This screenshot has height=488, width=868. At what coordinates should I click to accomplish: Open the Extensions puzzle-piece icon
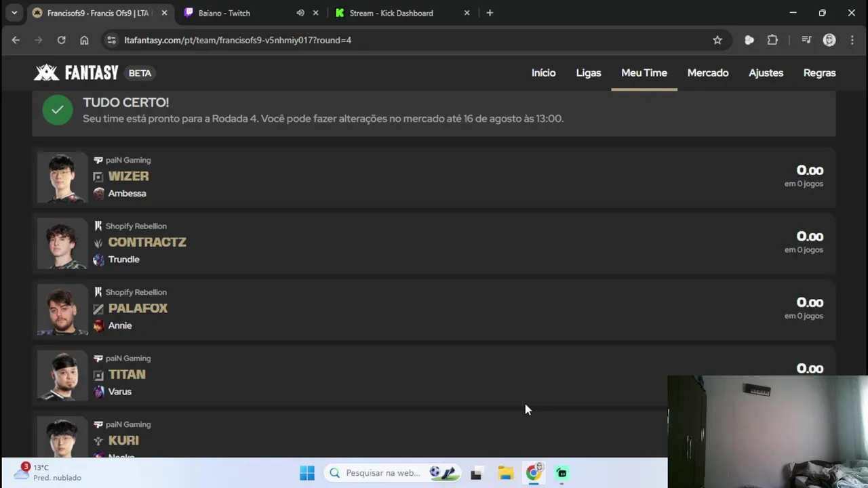[x=772, y=40]
